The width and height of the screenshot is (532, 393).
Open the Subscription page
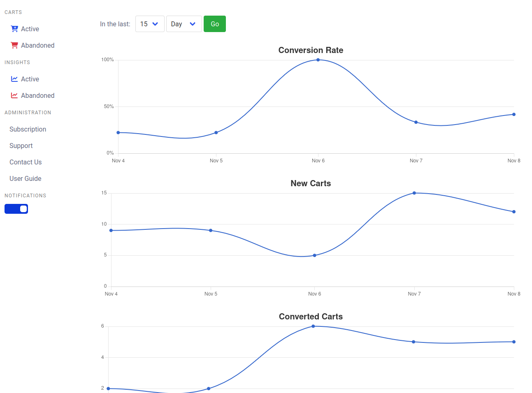pos(28,129)
